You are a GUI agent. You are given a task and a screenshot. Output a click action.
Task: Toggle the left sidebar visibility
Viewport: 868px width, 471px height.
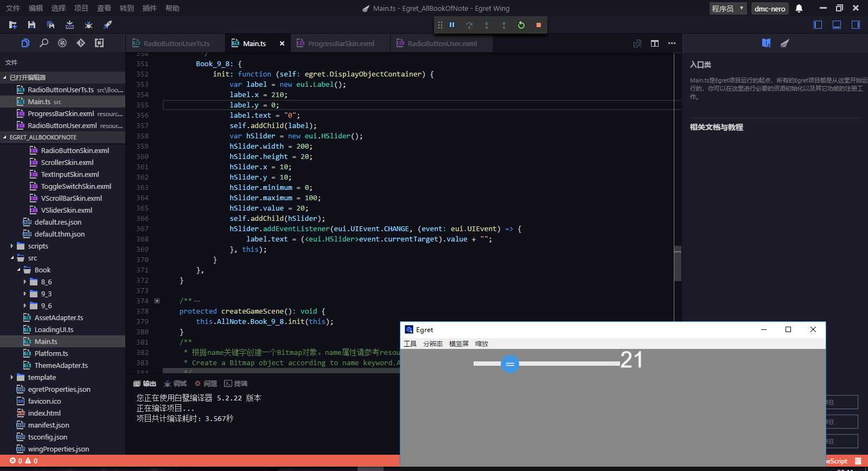[818, 25]
